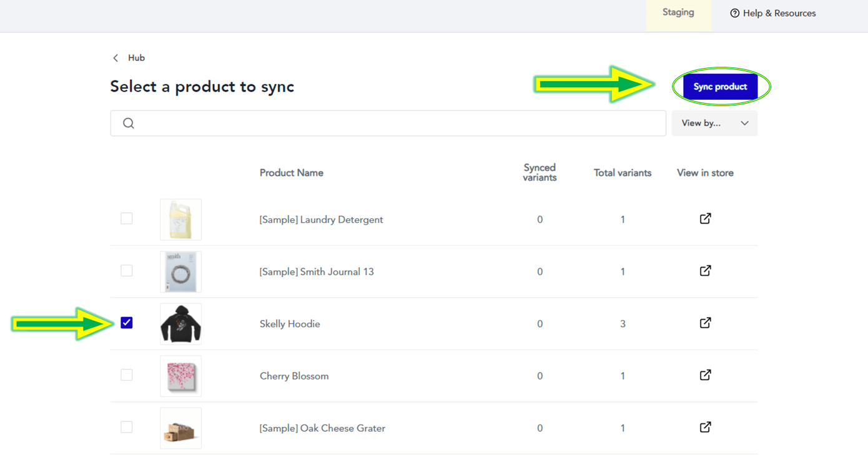Click the 'Product Name' column header
The image size is (868, 455).
292,173
